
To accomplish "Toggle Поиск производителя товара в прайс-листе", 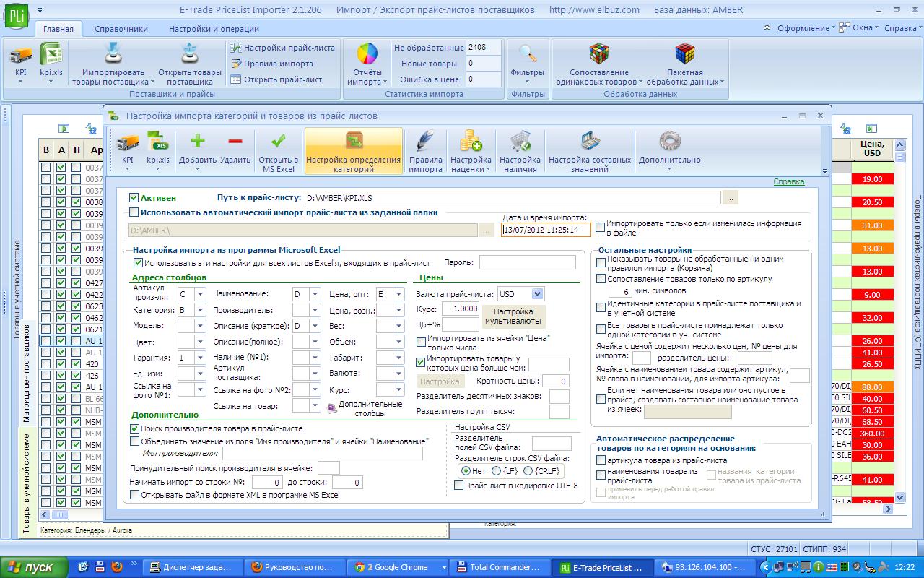I will point(134,429).
